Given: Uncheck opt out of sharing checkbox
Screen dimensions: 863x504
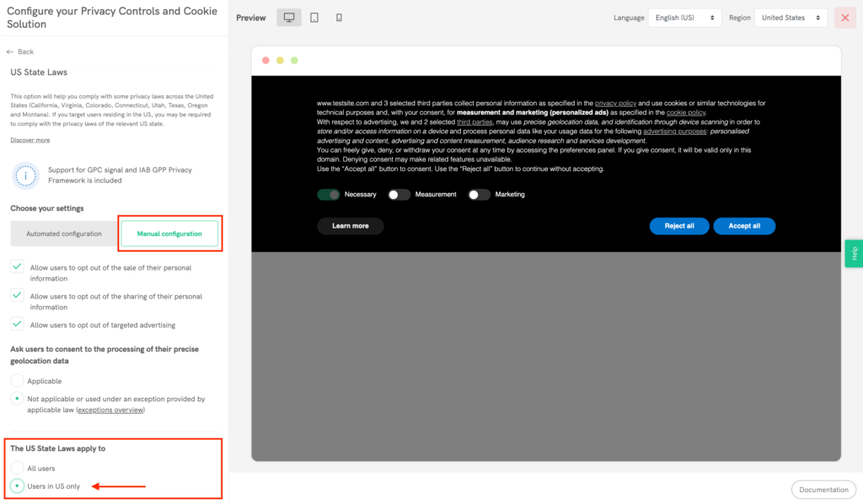Looking at the screenshot, I should [17, 296].
